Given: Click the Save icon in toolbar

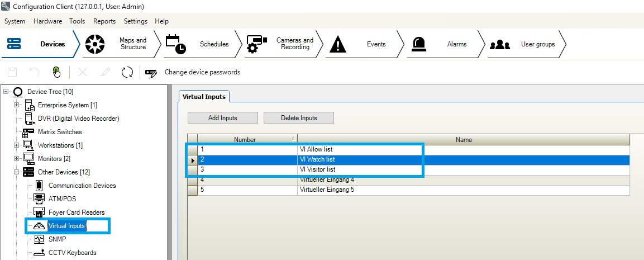Looking at the screenshot, I should click(12, 72).
